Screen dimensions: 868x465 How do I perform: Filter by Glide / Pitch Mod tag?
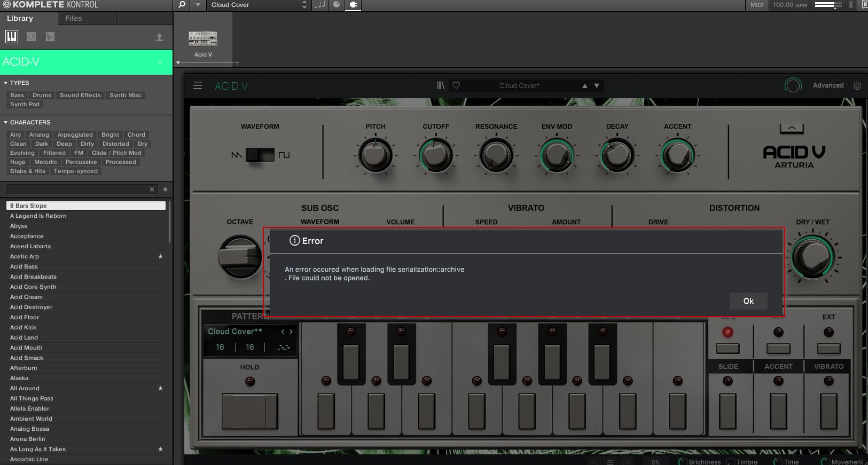[116, 153]
